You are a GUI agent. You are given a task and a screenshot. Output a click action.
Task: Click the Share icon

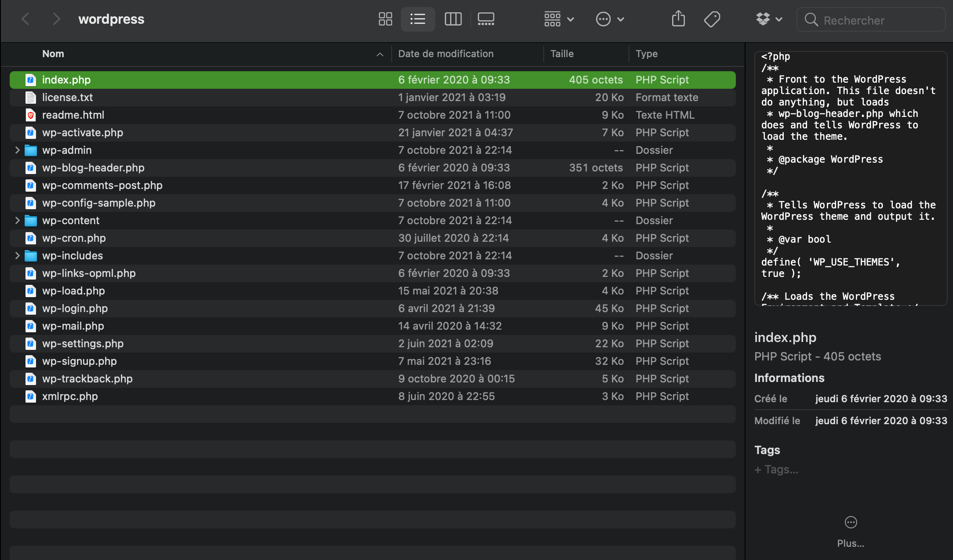[x=678, y=19]
